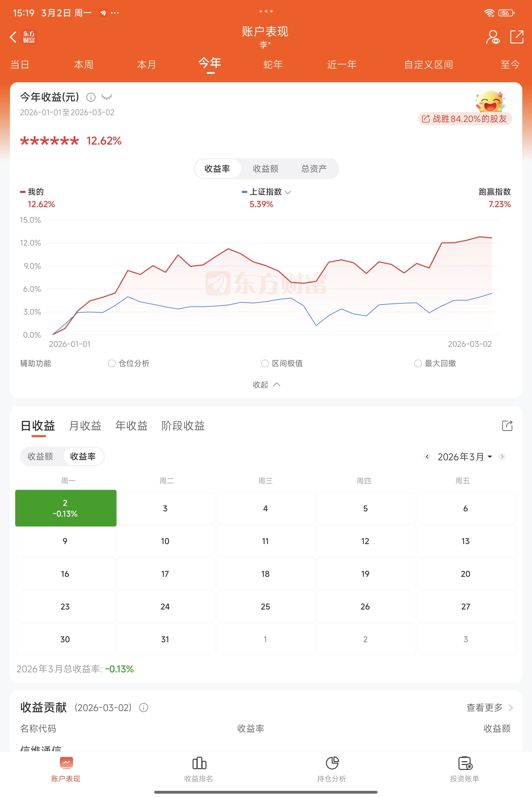Open the 2026年3月 month picker

(464, 457)
